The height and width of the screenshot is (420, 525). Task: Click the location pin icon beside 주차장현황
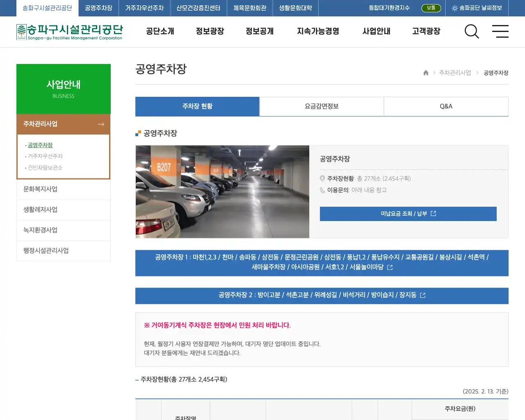click(322, 178)
